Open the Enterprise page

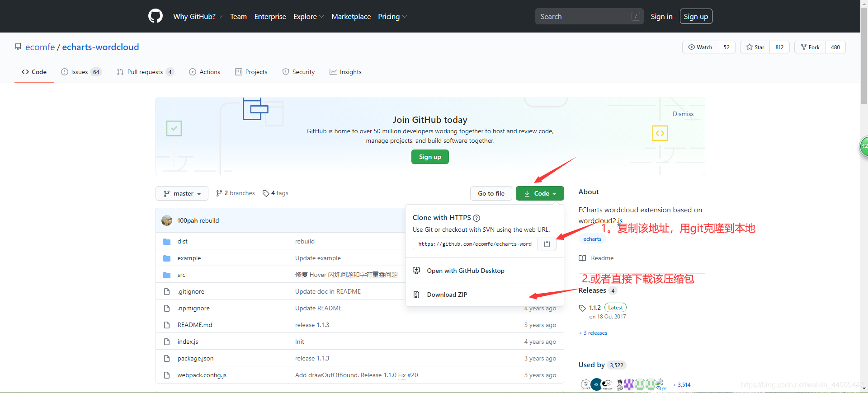[x=270, y=16]
